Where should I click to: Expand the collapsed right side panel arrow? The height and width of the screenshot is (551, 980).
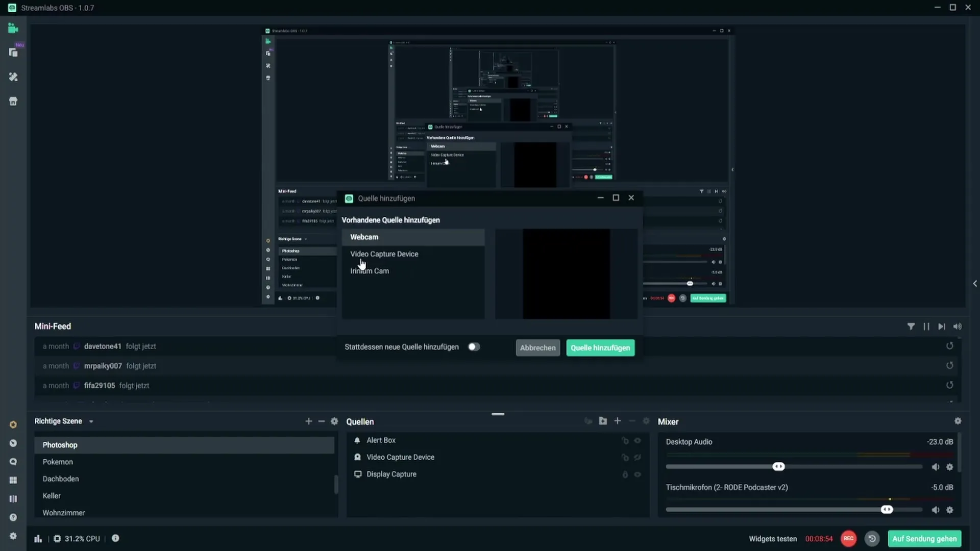(975, 283)
